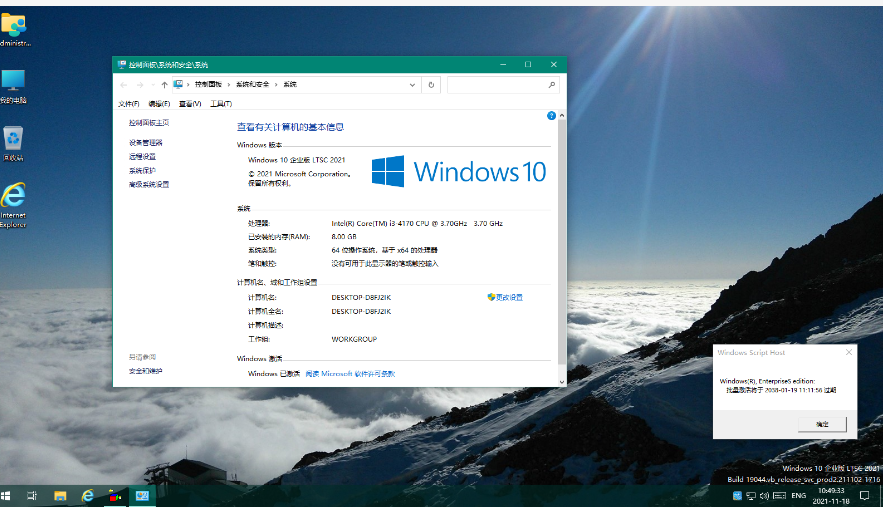Click the 更改设置 link with shield icon

(x=506, y=297)
